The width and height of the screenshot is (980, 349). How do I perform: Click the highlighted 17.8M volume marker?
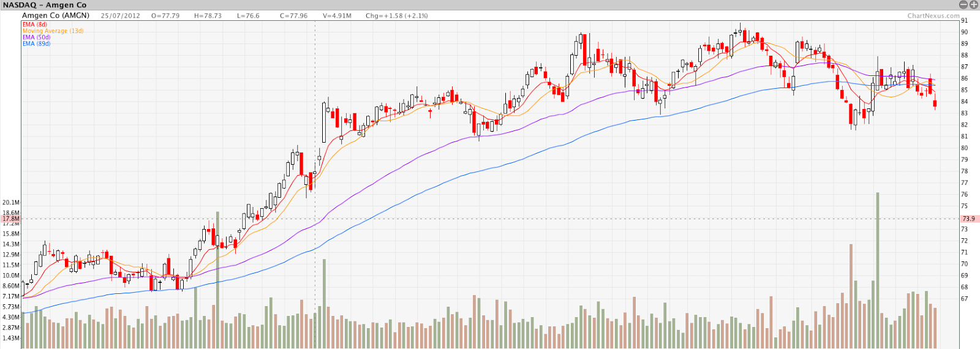click(10, 219)
